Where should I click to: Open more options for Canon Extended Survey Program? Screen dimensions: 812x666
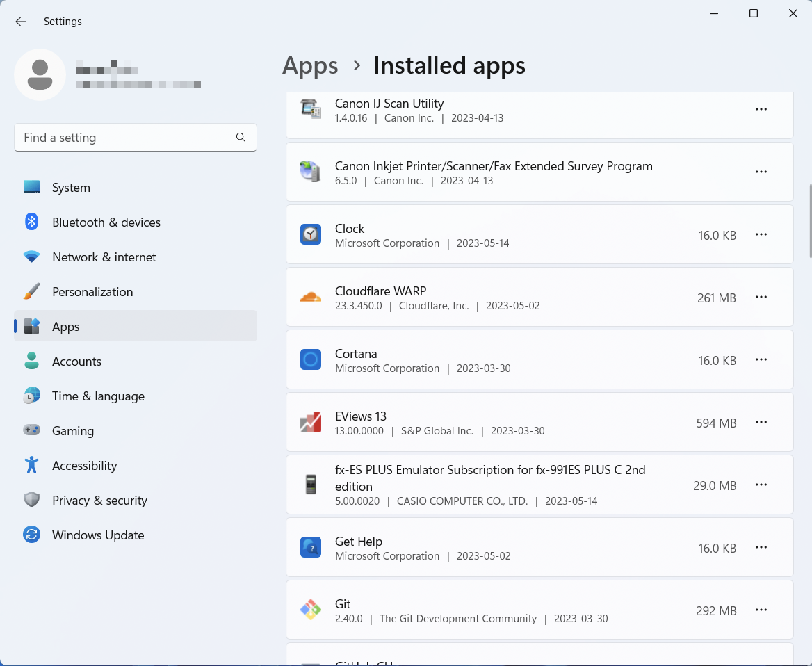pos(761,172)
